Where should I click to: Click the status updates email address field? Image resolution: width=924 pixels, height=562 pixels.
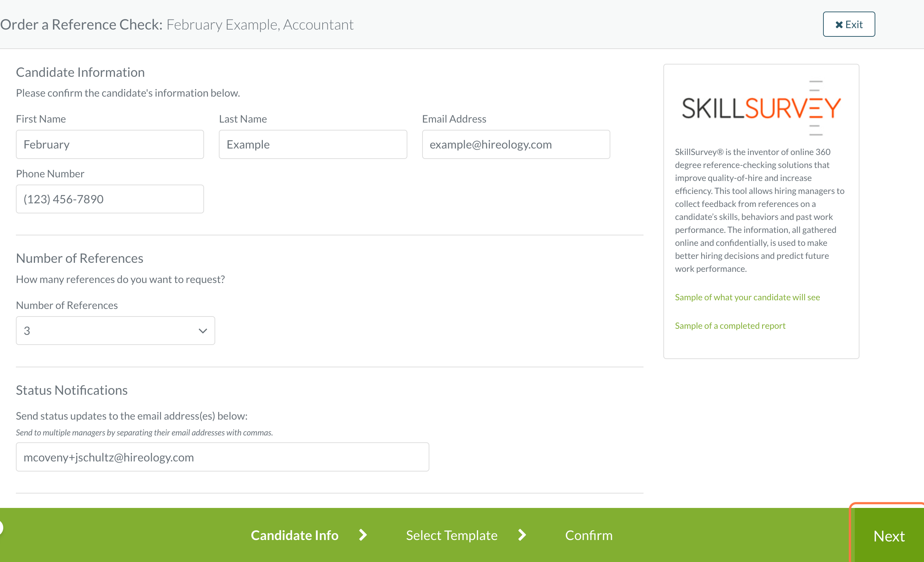click(222, 457)
